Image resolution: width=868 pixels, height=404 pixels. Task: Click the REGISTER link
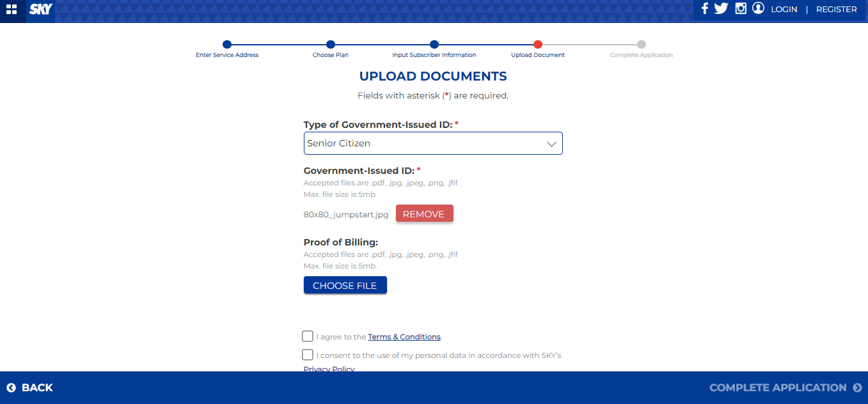tap(836, 10)
